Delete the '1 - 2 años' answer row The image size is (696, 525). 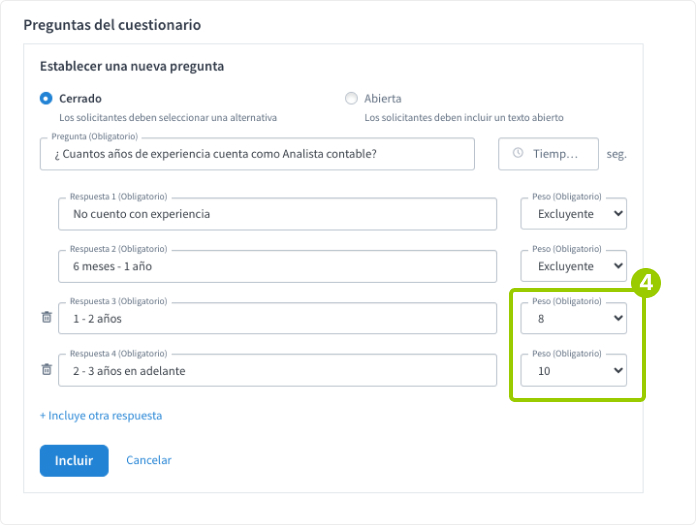(46, 318)
